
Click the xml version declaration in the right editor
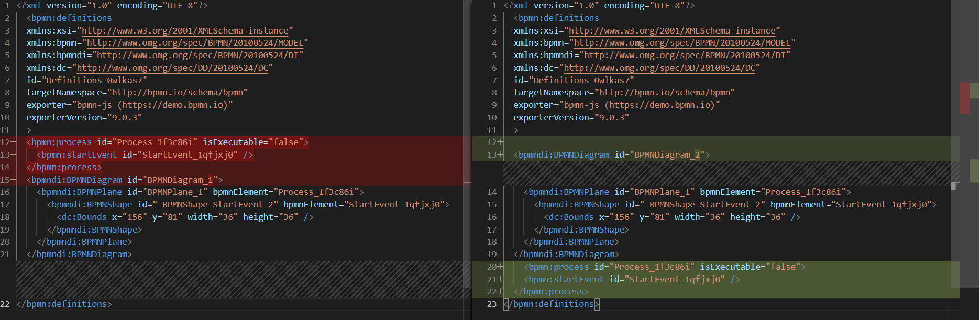[599, 5]
